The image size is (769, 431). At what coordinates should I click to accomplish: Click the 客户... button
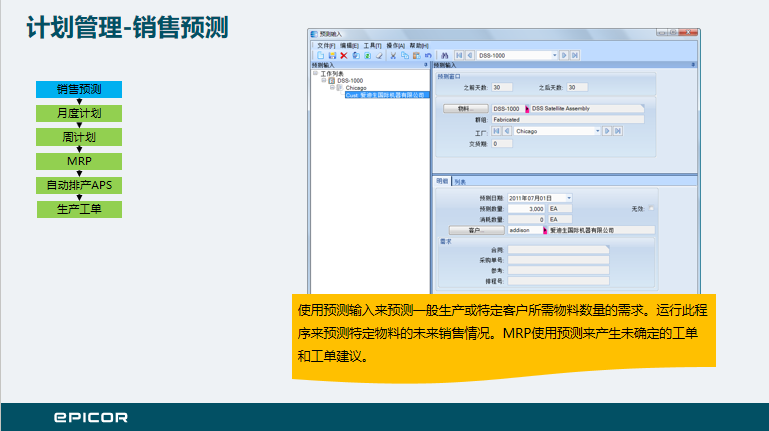[x=476, y=230]
